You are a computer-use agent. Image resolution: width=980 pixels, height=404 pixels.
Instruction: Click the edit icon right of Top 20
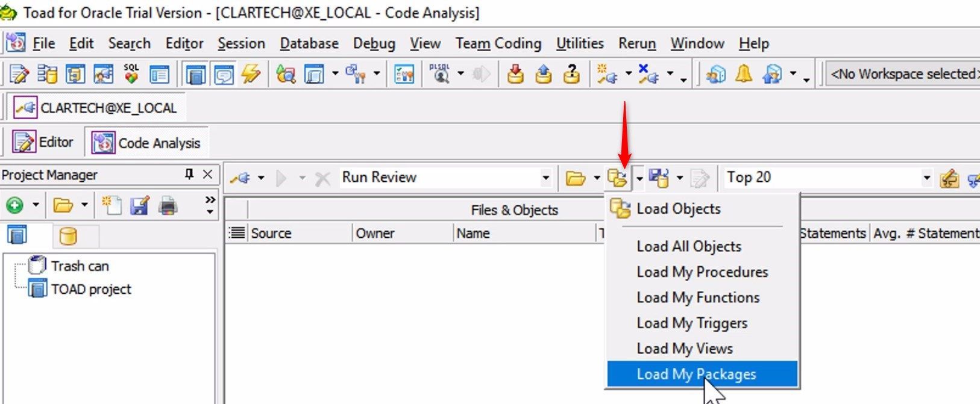point(949,178)
